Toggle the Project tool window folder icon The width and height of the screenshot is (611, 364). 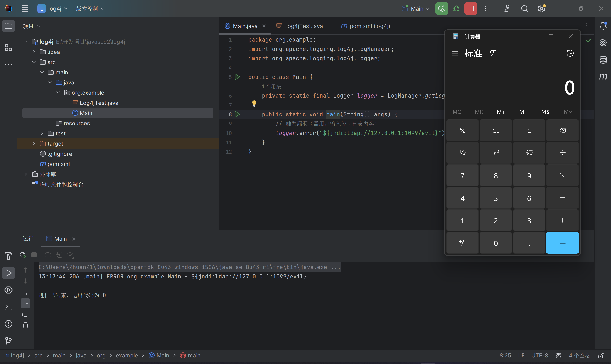[x=8, y=26]
